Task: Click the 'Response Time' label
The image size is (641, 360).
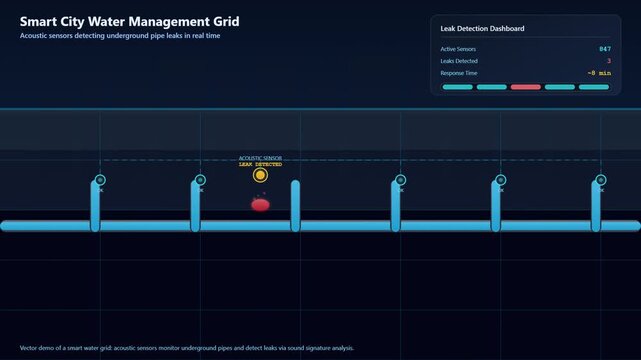Action: (459, 73)
